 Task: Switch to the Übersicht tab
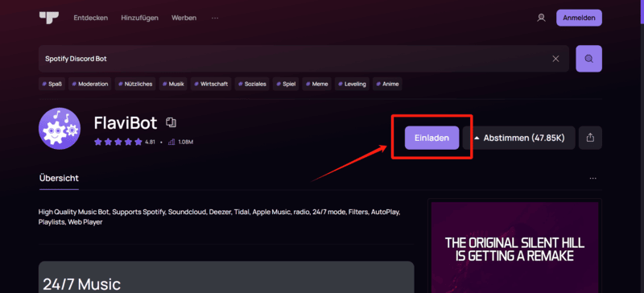pos(59,179)
